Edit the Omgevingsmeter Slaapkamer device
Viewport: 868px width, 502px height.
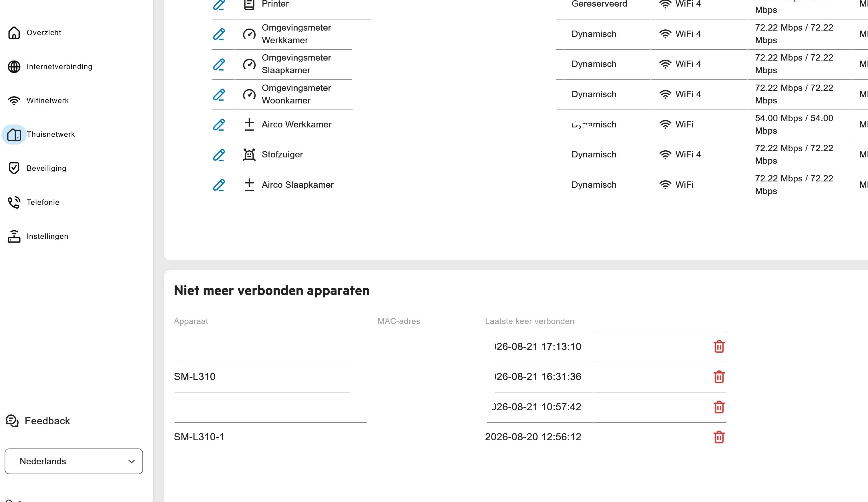219,64
